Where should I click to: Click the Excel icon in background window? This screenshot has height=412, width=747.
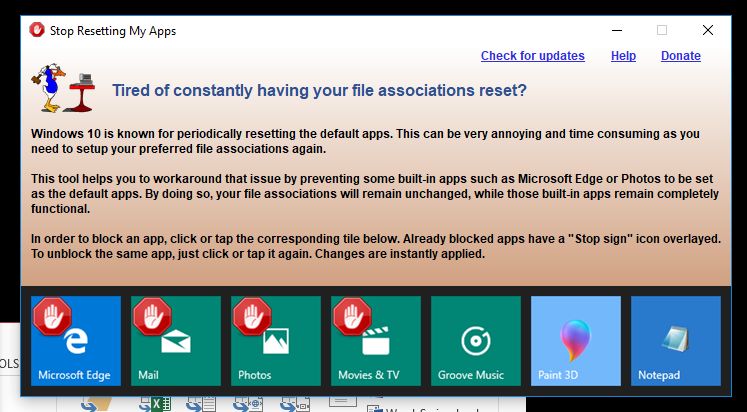click(155, 404)
